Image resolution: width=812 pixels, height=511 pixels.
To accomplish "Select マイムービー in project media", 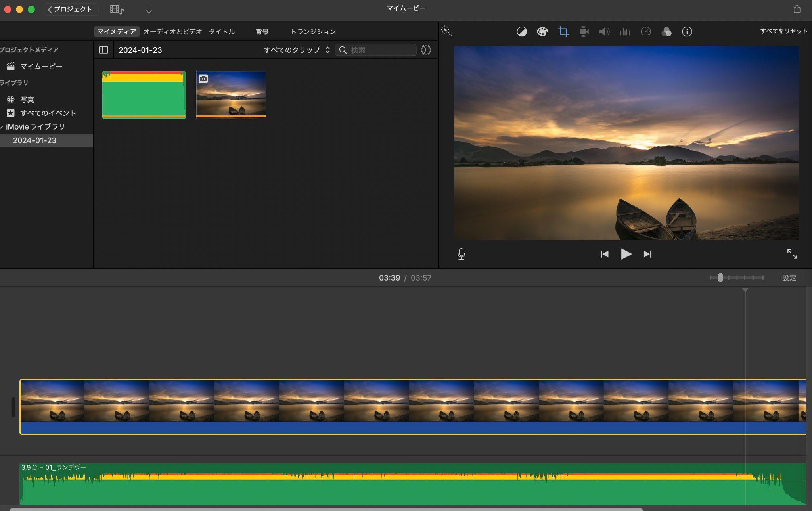I will click(x=41, y=67).
